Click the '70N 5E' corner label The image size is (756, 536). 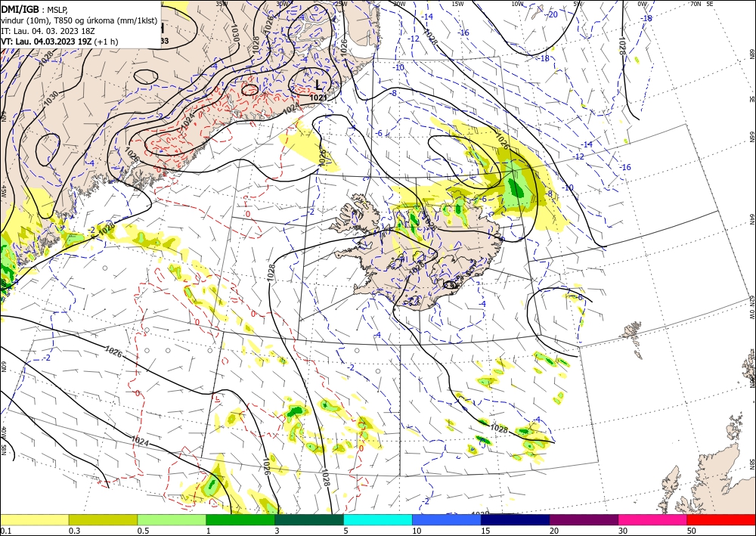click(x=702, y=4)
